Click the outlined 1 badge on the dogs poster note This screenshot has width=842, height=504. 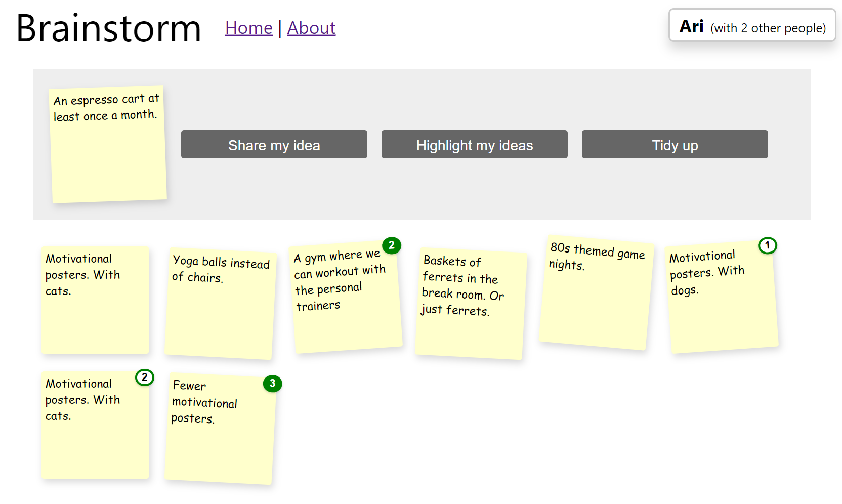[x=767, y=246]
